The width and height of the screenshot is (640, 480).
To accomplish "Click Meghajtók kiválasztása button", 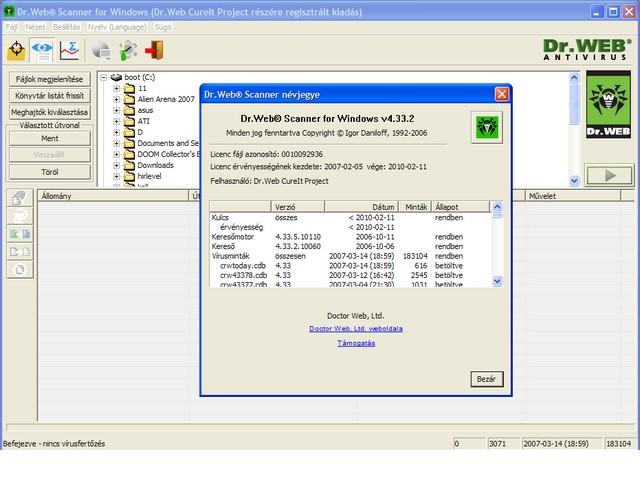I will coord(50,112).
